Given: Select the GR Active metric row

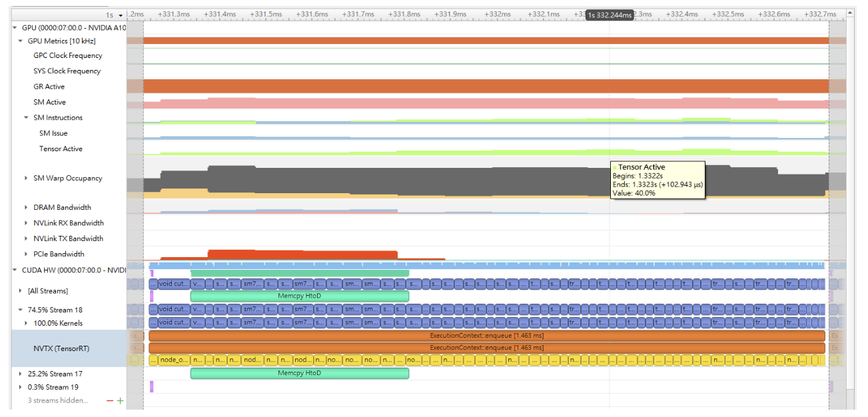Looking at the screenshot, I should [49, 87].
